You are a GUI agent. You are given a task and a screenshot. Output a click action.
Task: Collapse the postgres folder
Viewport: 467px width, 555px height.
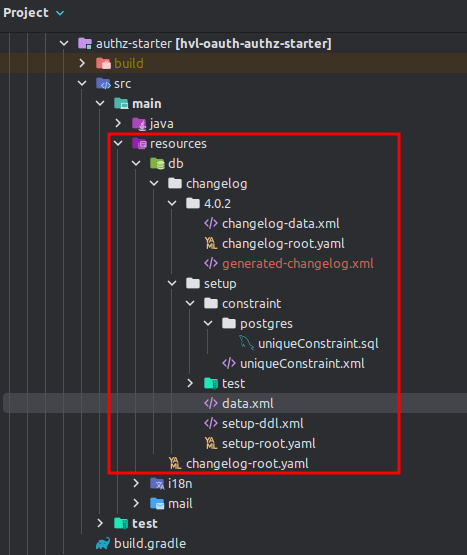[x=208, y=323]
